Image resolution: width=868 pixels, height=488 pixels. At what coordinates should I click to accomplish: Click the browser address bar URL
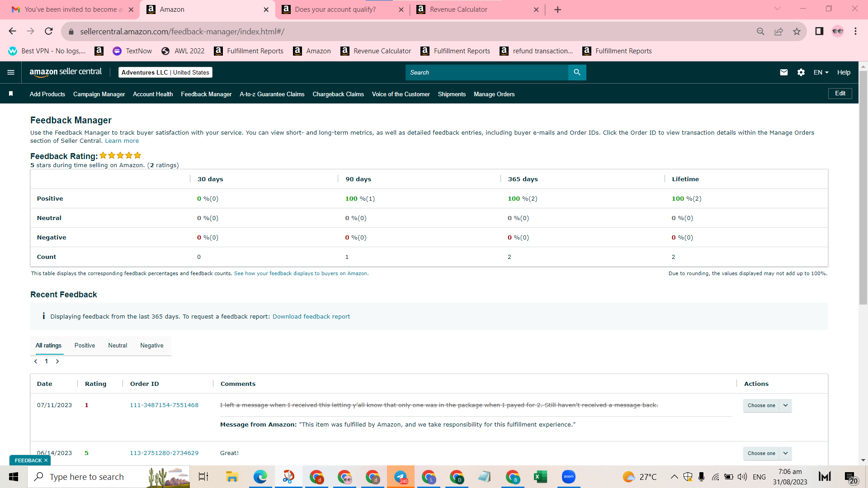(x=182, y=31)
